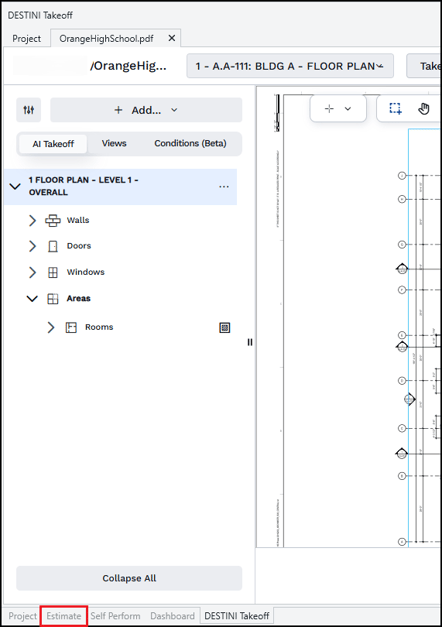Collapse the 1 FLOOR PLAN - LEVEL 1 section

coord(15,186)
